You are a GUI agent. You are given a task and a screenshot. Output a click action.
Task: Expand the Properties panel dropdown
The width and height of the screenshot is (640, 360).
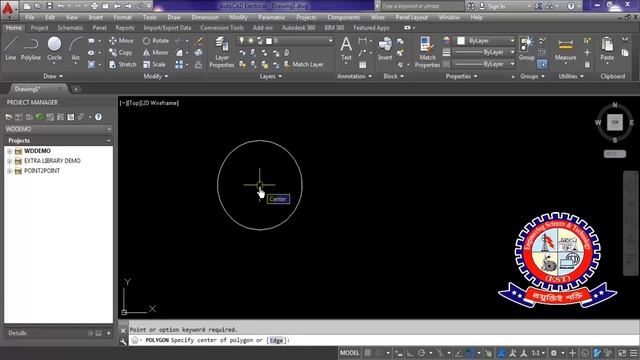(461, 76)
